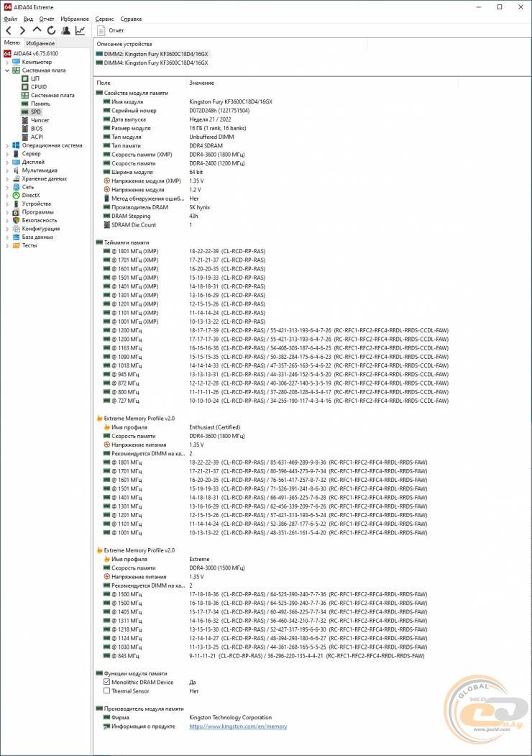Toggle Monolithic DRAM Device checkbox
Image resolution: width=532 pixels, height=756 pixels.
pyautogui.click(x=107, y=682)
